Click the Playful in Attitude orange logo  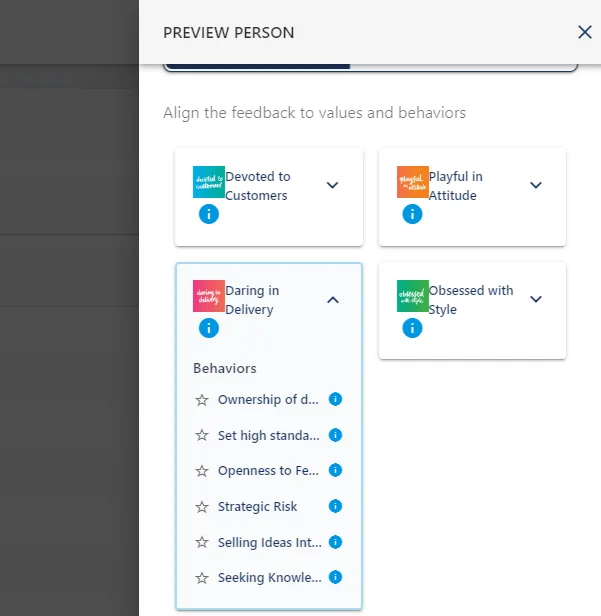[x=412, y=182]
